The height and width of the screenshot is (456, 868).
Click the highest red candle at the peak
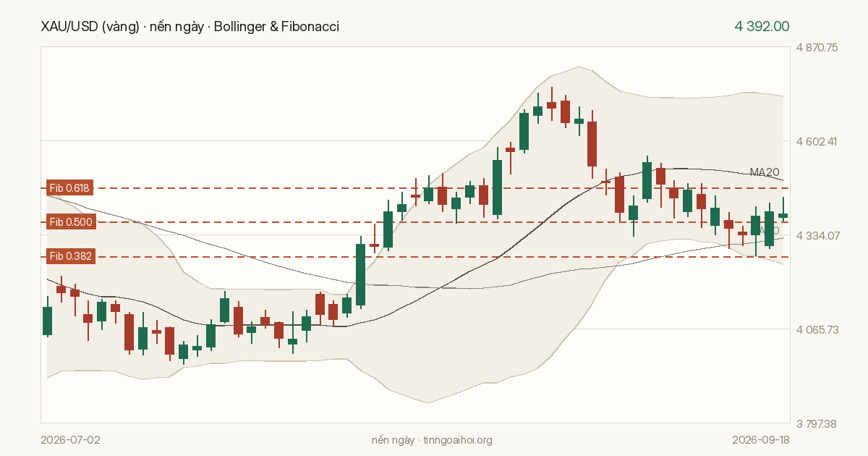[552, 105]
